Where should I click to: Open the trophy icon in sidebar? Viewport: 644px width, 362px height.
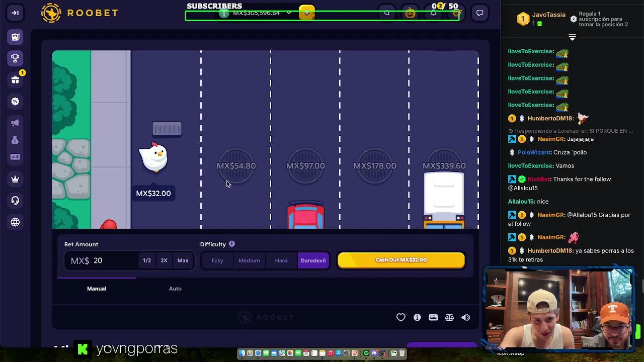point(15,58)
